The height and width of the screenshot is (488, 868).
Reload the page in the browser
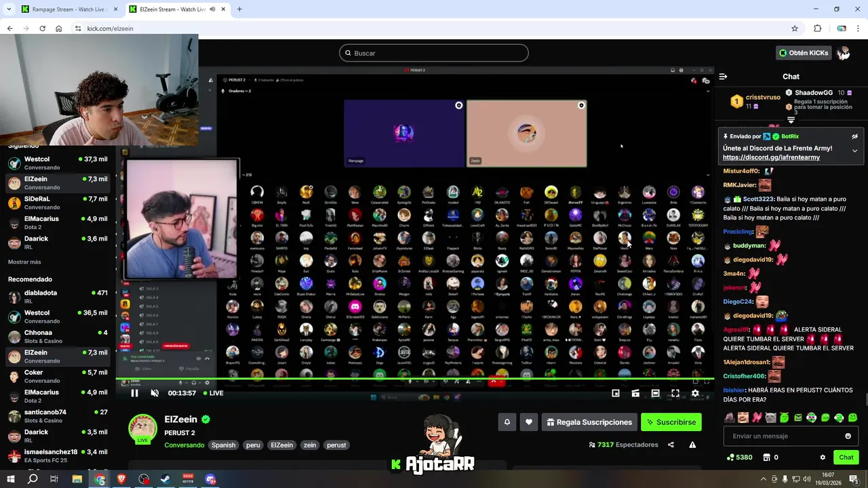tap(42, 28)
